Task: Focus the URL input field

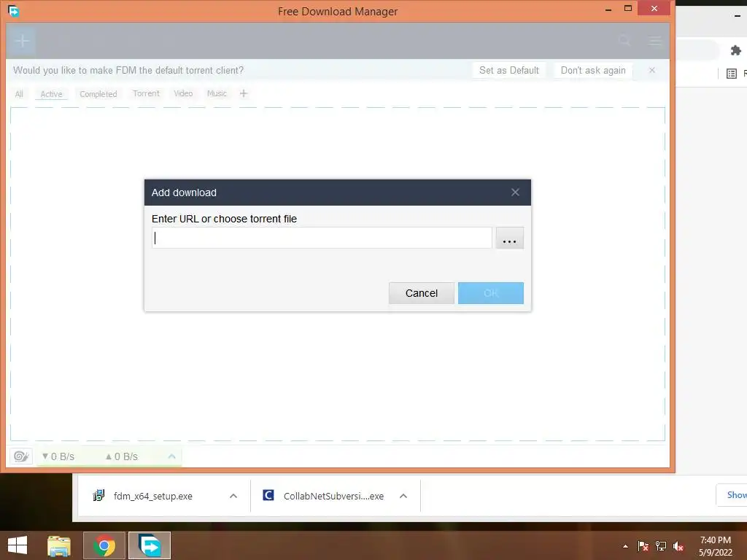Action: [322, 238]
